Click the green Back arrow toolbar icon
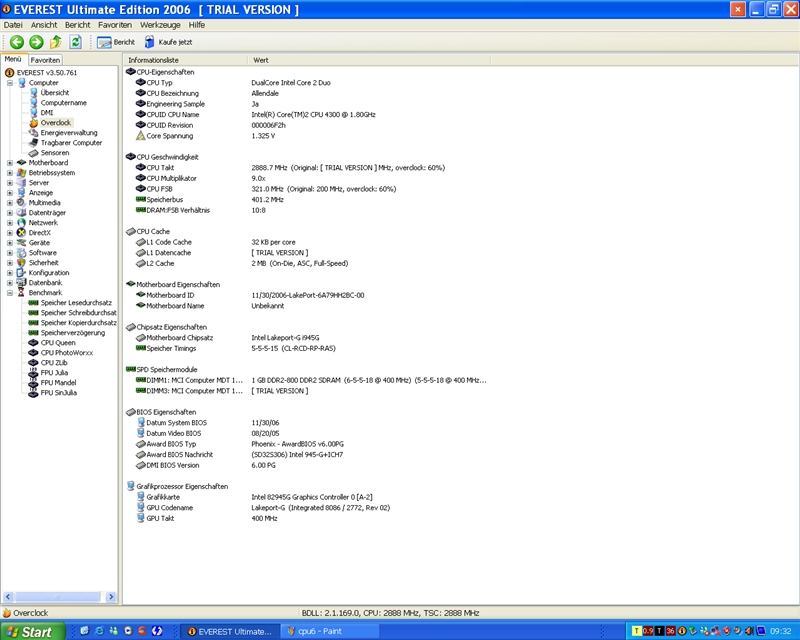Viewport: 800px width, 640px height. (x=17, y=42)
